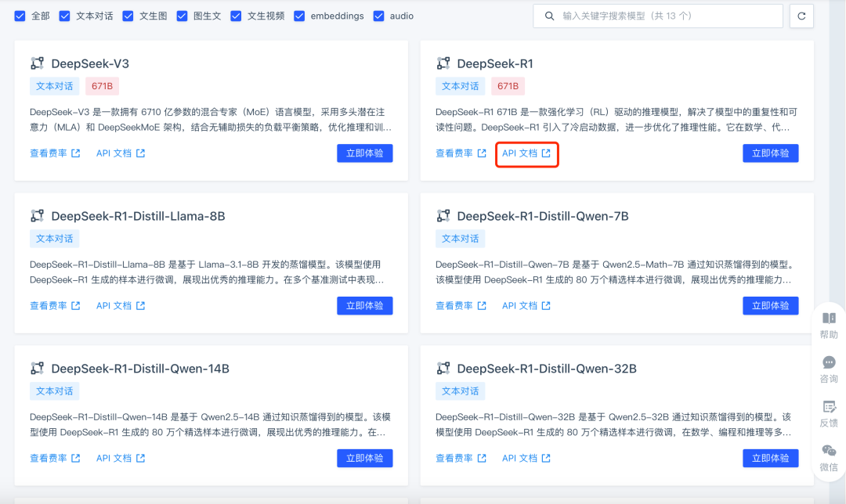Open API 文档 for DeepSeek-R1-Distill-Qwen-7B
The image size is (846, 504).
pyautogui.click(x=526, y=306)
